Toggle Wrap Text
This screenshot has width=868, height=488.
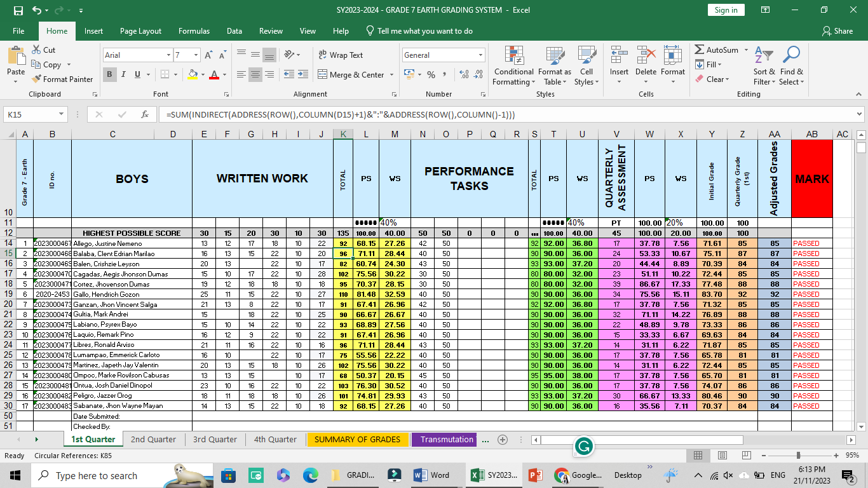click(341, 55)
